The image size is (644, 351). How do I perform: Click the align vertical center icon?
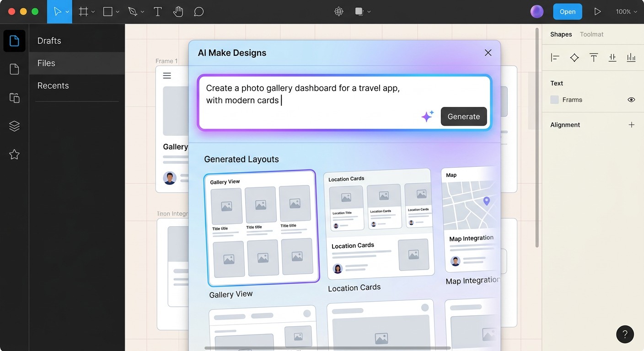point(612,58)
